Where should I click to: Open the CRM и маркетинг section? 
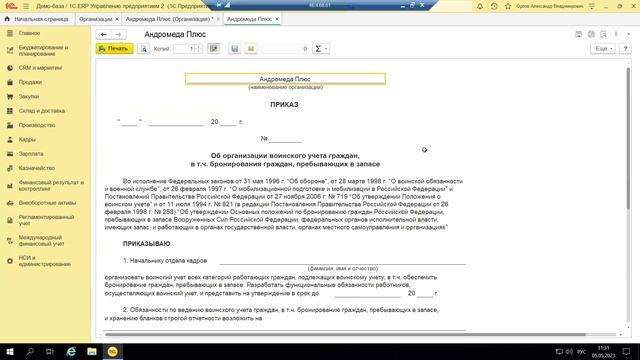coord(40,68)
